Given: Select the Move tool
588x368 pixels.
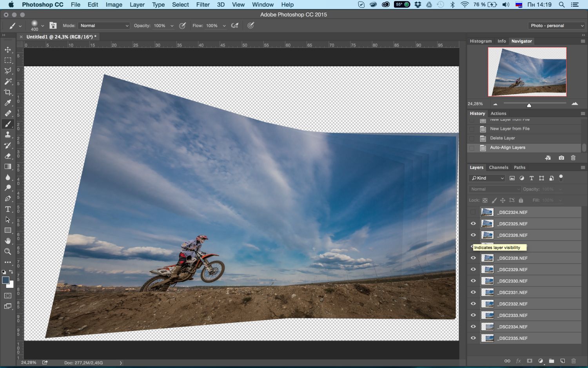Looking at the screenshot, I should (8, 50).
